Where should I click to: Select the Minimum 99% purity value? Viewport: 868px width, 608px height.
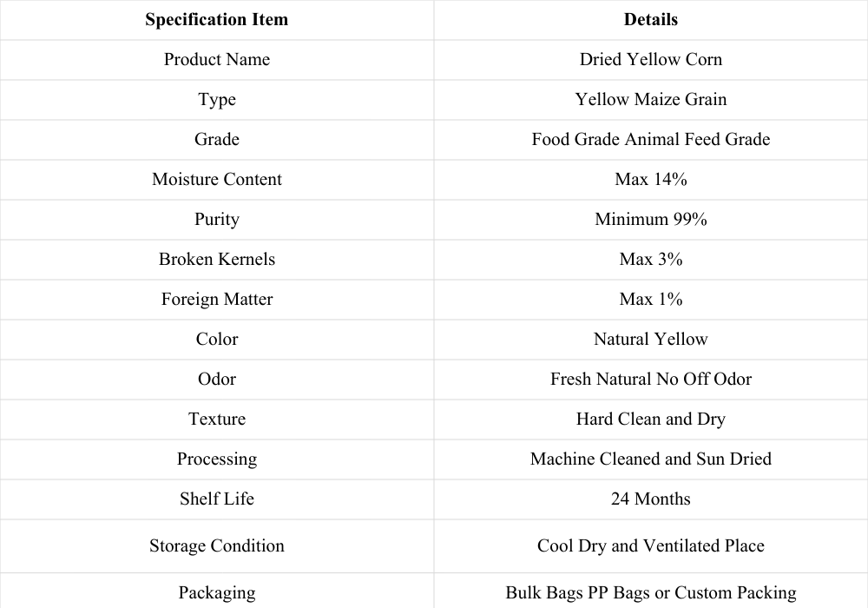coord(650,219)
